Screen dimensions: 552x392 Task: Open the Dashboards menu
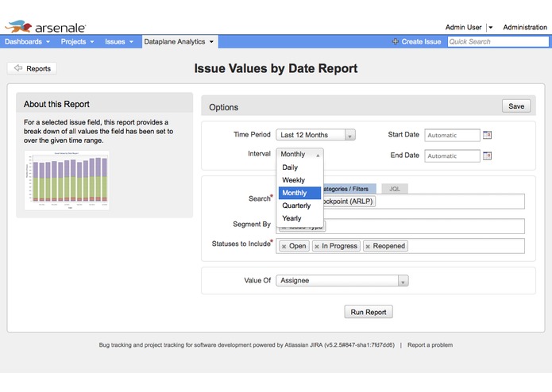[27, 41]
